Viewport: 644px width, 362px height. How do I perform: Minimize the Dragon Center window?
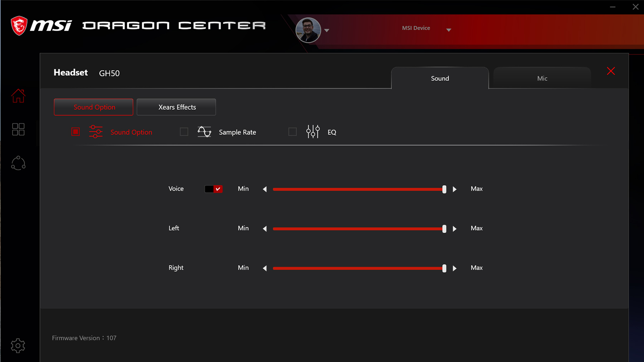coord(613,7)
